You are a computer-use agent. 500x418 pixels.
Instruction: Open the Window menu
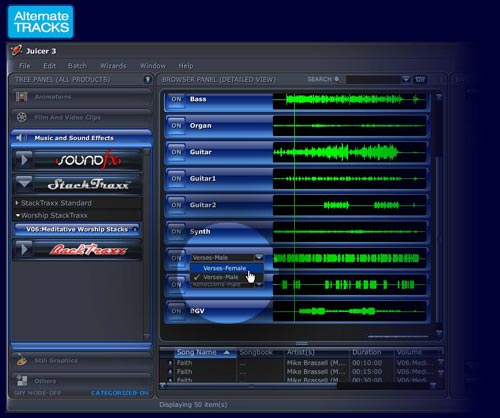[x=153, y=66]
